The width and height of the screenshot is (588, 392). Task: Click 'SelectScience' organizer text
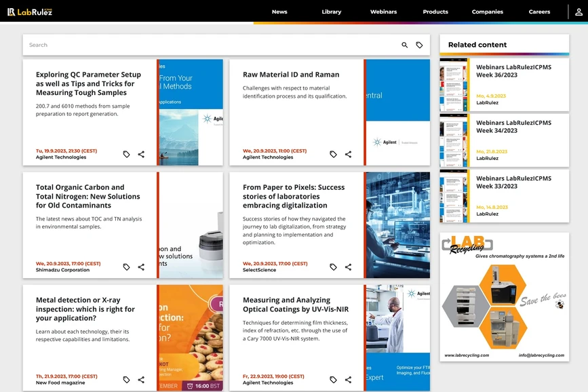(259, 270)
